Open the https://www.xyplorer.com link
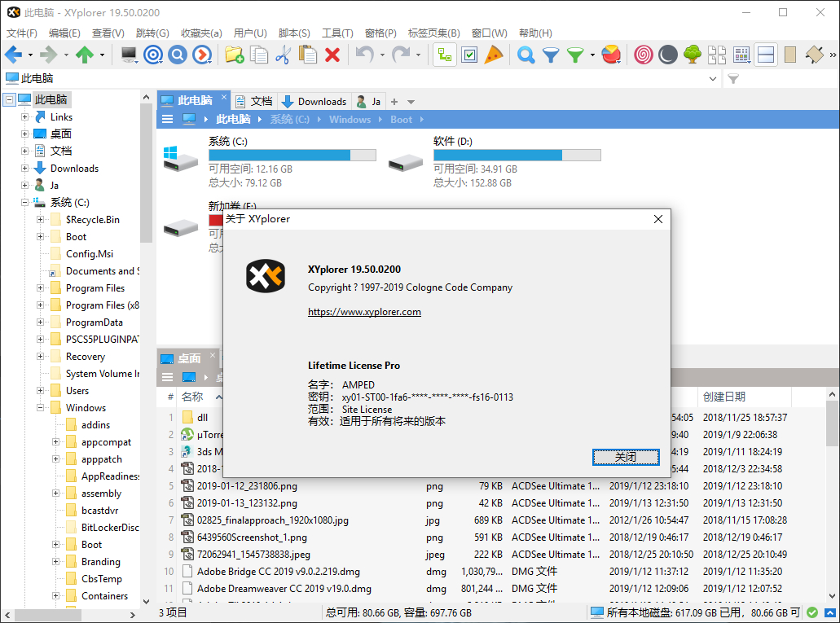 (364, 312)
